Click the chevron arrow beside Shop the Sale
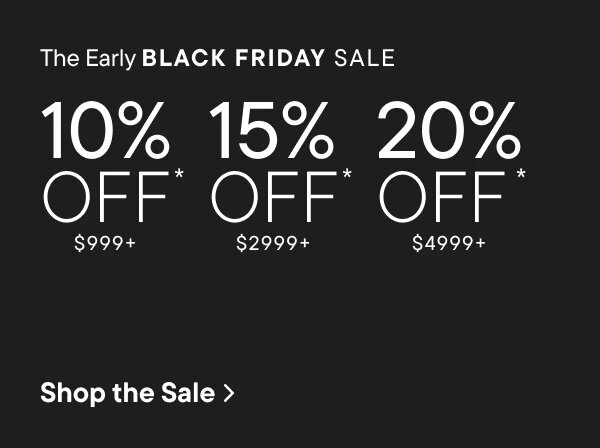 click(x=230, y=394)
